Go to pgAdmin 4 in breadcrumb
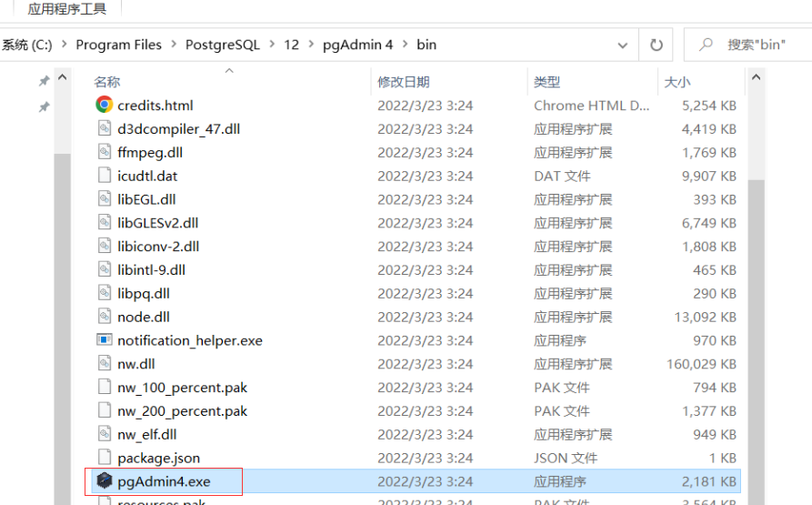Viewport: 812px width, 505px height. (358, 45)
